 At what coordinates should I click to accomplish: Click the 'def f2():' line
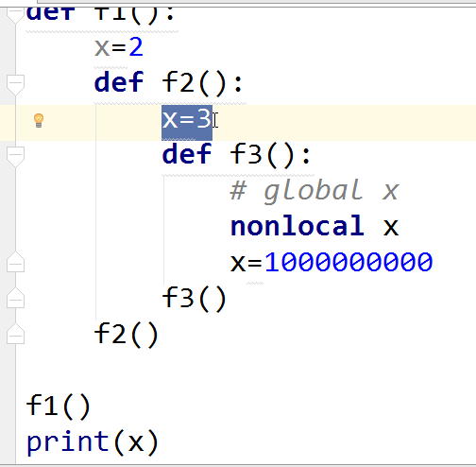click(168, 83)
